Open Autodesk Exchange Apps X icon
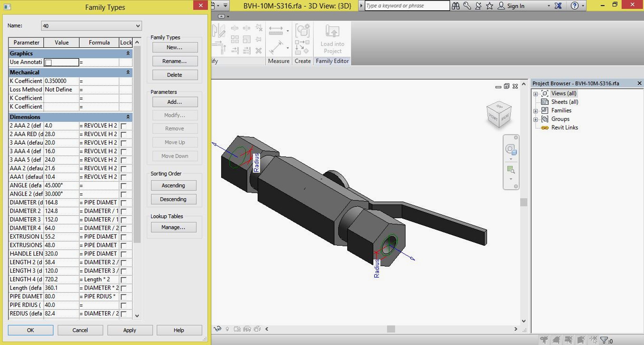644x345 pixels. coord(558,6)
